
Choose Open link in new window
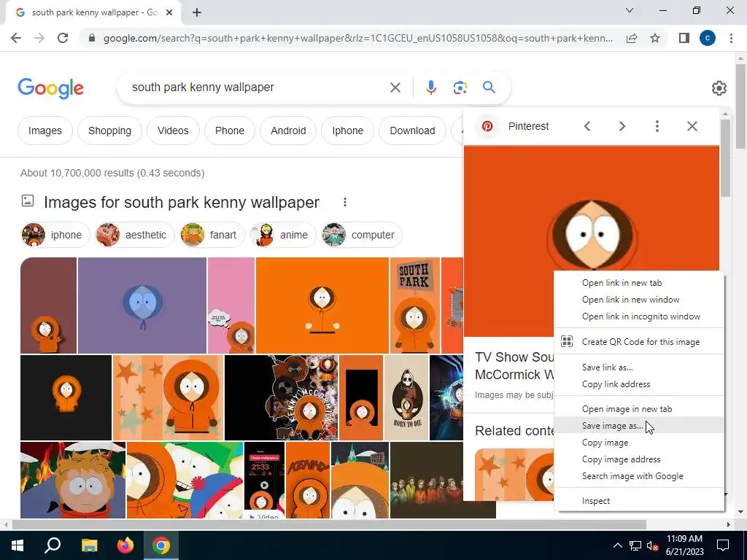639,300
